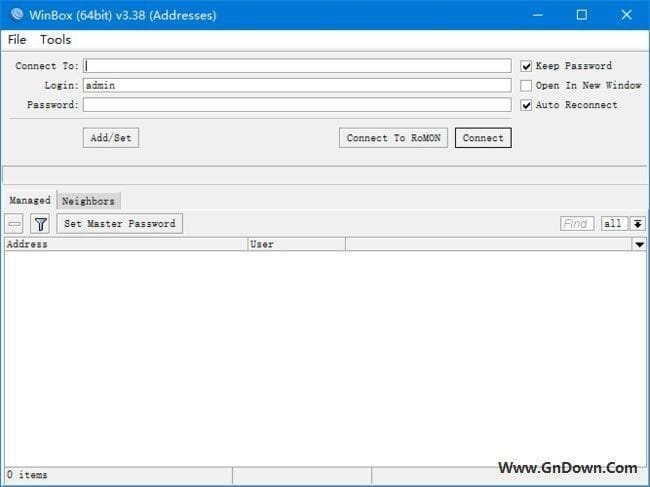Open the column chooser dropdown arrow
The height and width of the screenshot is (487, 650).
pyautogui.click(x=639, y=244)
